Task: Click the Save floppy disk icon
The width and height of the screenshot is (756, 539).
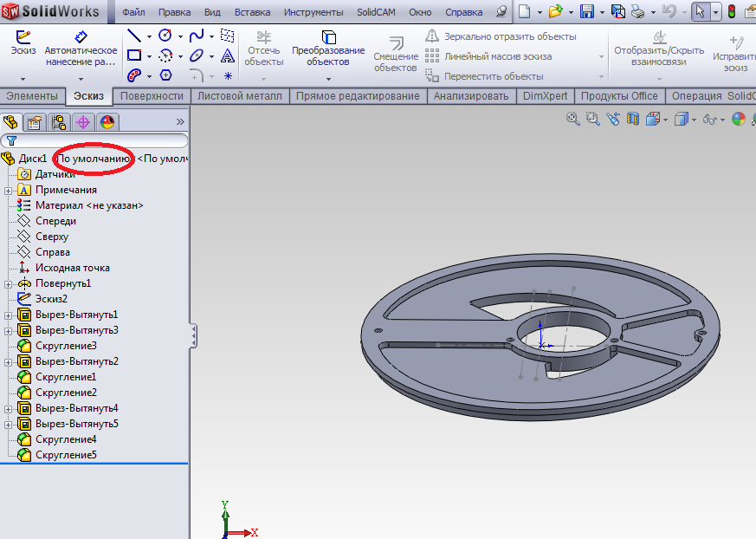Action: coord(587,11)
